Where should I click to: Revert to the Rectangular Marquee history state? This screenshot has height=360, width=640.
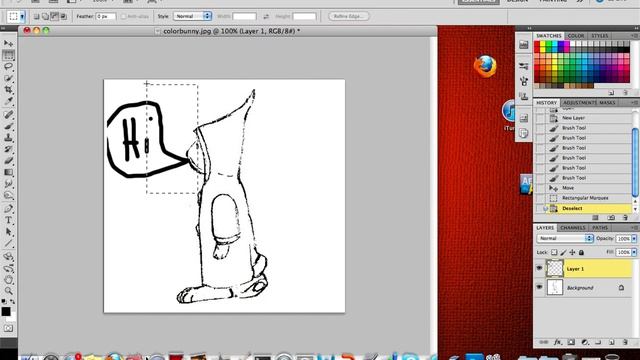coord(584,198)
